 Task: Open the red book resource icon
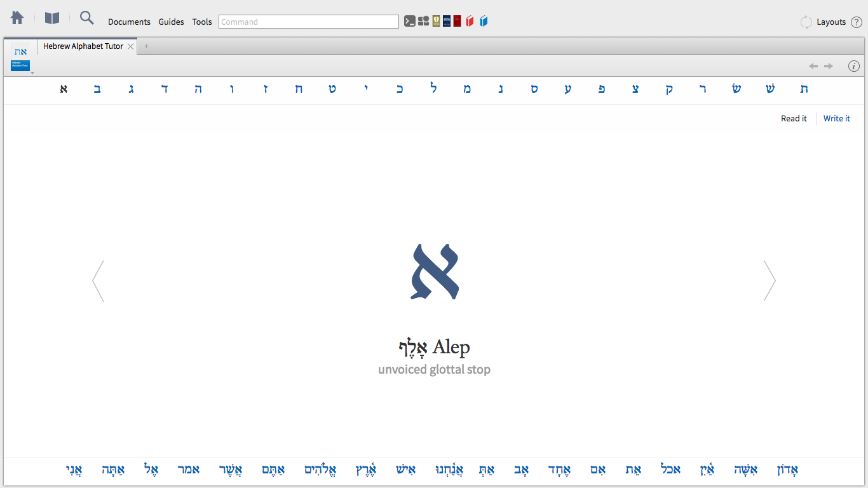click(470, 21)
